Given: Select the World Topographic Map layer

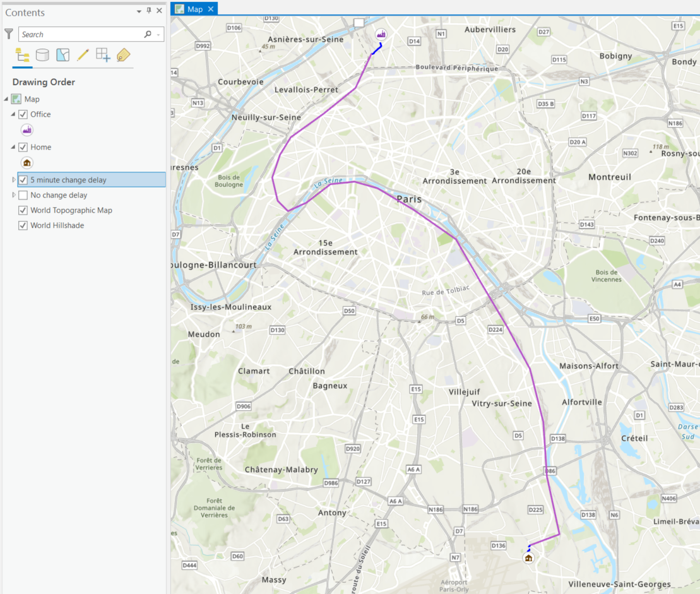Looking at the screenshot, I should tap(71, 210).
